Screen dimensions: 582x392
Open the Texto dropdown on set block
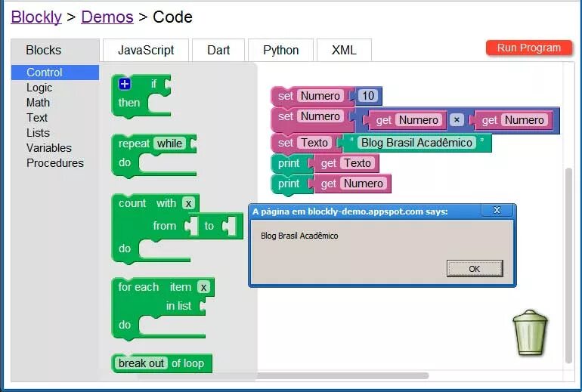pyautogui.click(x=314, y=143)
